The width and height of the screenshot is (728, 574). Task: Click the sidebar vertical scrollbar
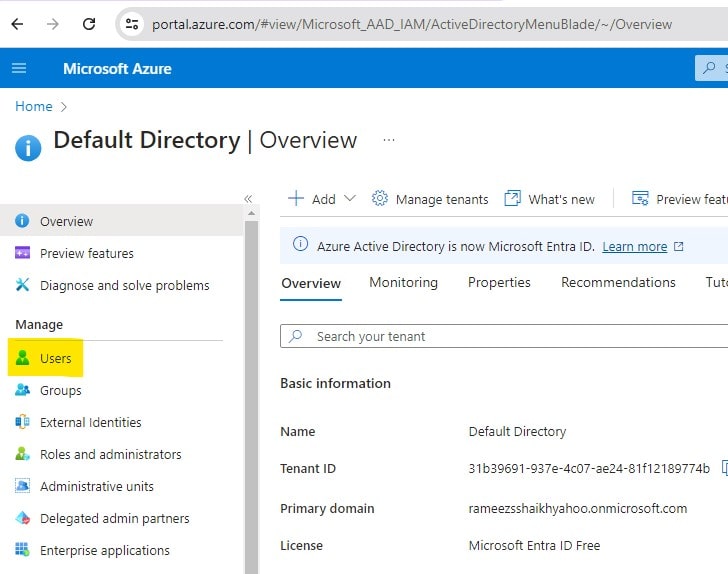tap(251, 397)
